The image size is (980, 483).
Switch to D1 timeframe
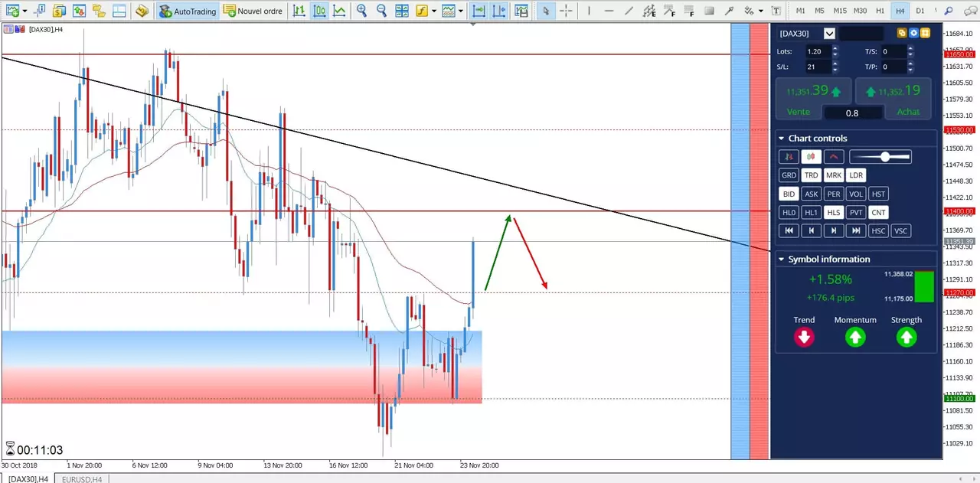[920, 11]
